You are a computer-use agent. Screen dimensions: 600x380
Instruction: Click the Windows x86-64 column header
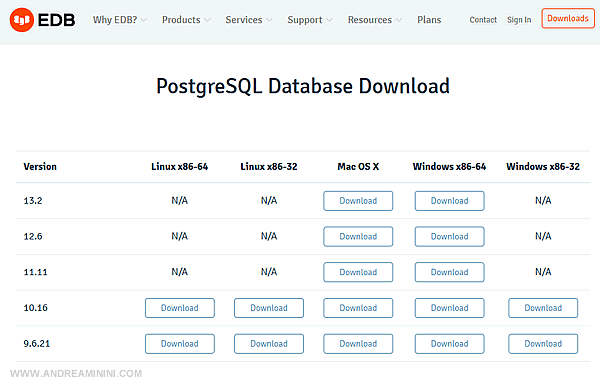pos(449,166)
